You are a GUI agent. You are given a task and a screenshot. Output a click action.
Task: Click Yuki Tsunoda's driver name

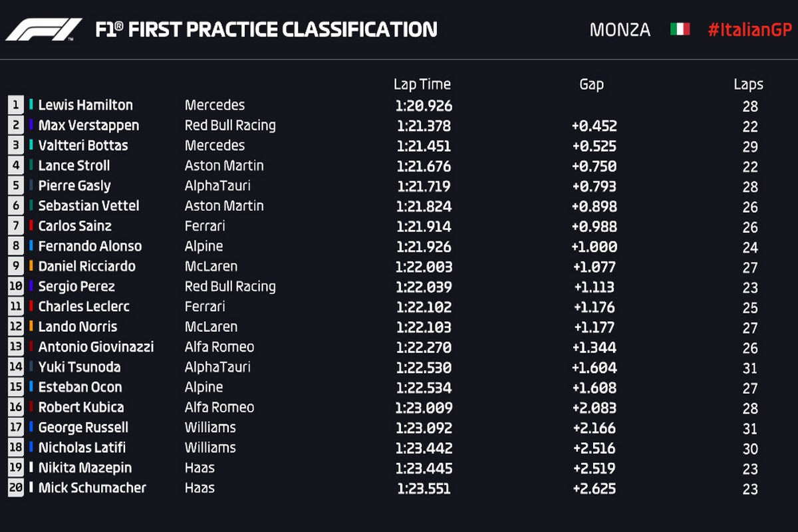coord(79,367)
